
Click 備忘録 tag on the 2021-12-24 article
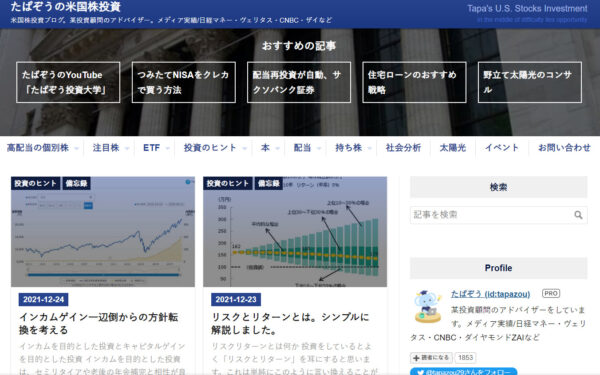(x=77, y=183)
